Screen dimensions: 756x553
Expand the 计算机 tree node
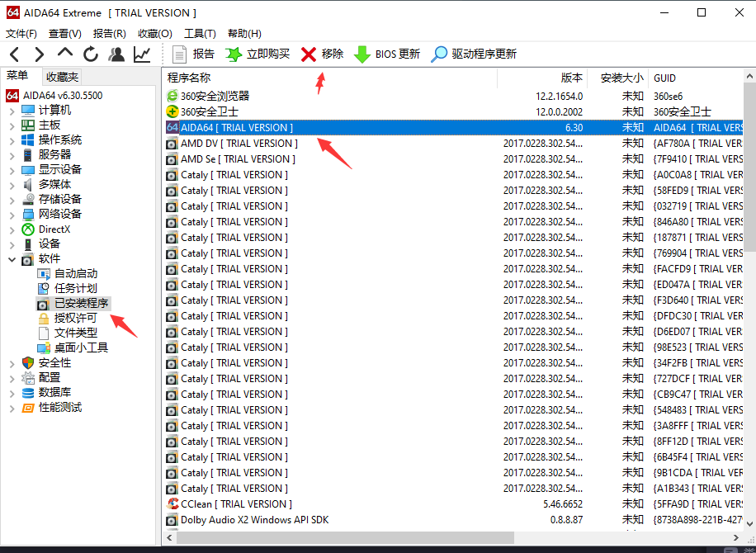(11, 111)
